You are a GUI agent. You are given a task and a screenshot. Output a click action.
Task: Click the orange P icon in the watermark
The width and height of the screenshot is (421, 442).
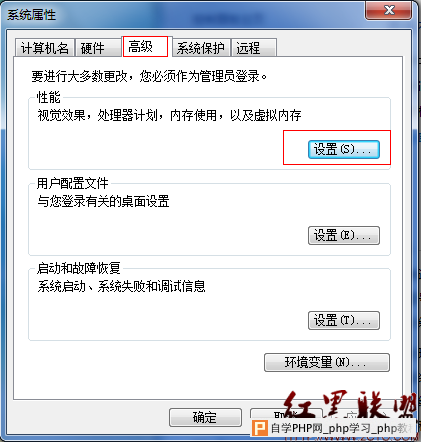(260, 428)
